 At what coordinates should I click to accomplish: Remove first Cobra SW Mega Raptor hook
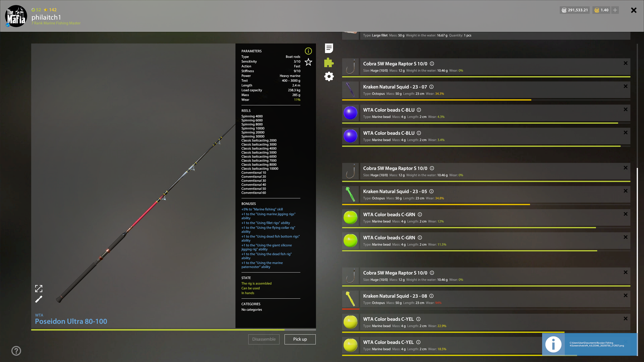pos(625,63)
